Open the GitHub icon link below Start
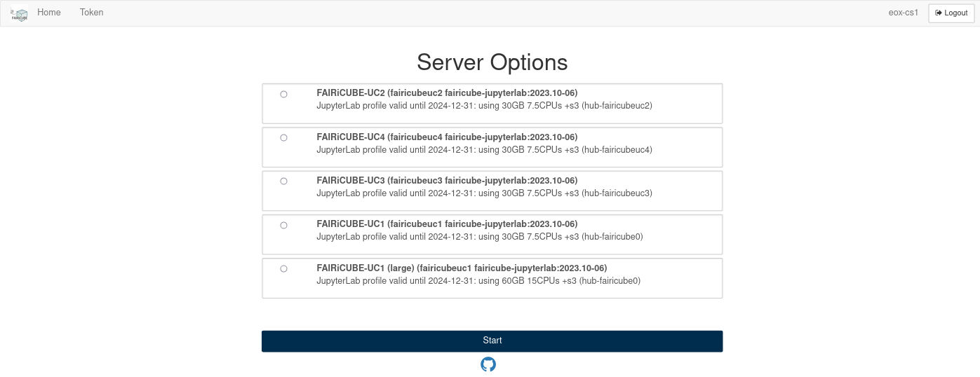The height and width of the screenshot is (377, 980). (x=488, y=364)
